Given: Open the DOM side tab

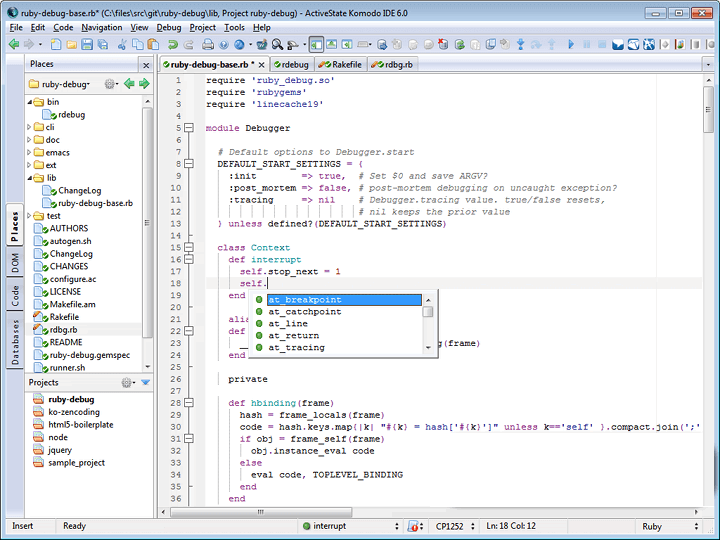Looking at the screenshot, I should pos(16,263).
